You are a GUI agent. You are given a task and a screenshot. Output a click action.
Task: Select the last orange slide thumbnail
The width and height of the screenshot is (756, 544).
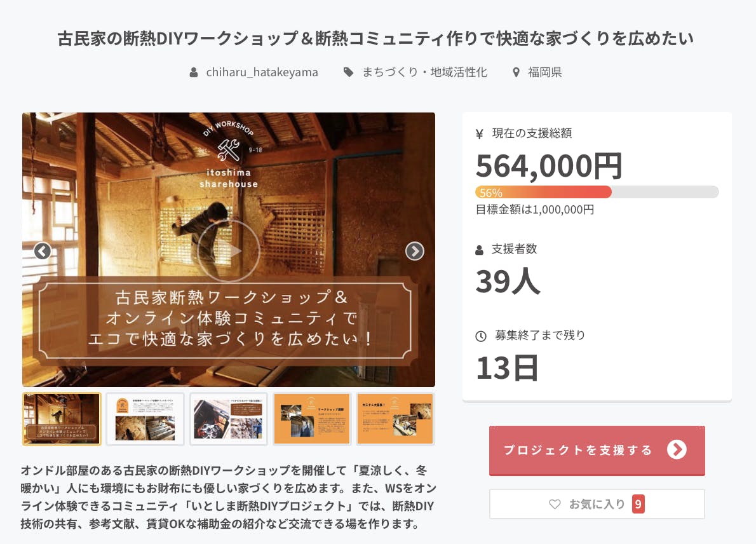click(x=395, y=419)
